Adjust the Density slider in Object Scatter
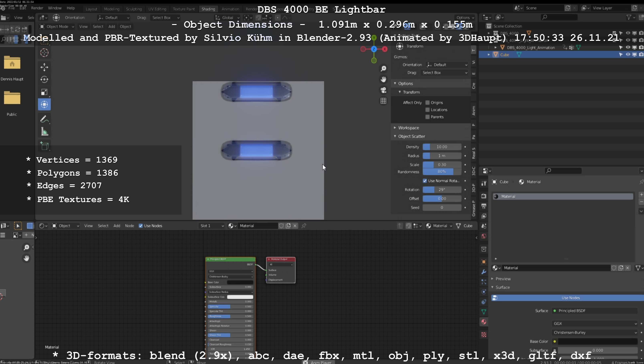The width and height of the screenshot is (644, 364). (x=442, y=147)
